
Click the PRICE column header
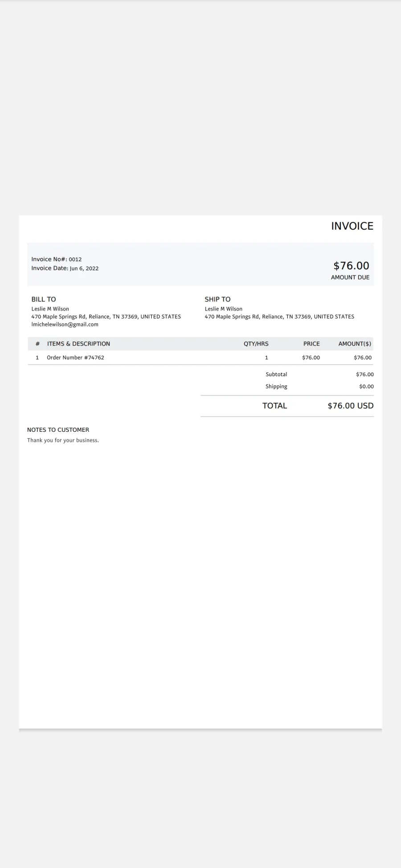tap(311, 344)
